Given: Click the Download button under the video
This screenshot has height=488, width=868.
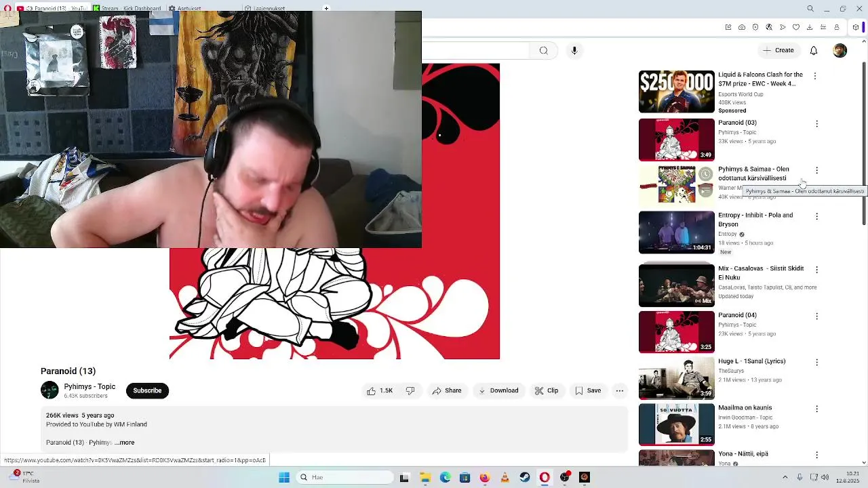Looking at the screenshot, I should (498, 390).
